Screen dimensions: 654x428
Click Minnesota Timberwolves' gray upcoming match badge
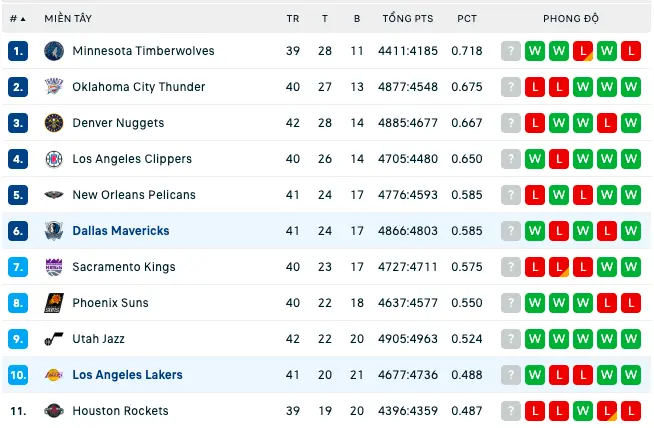click(511, 51)
